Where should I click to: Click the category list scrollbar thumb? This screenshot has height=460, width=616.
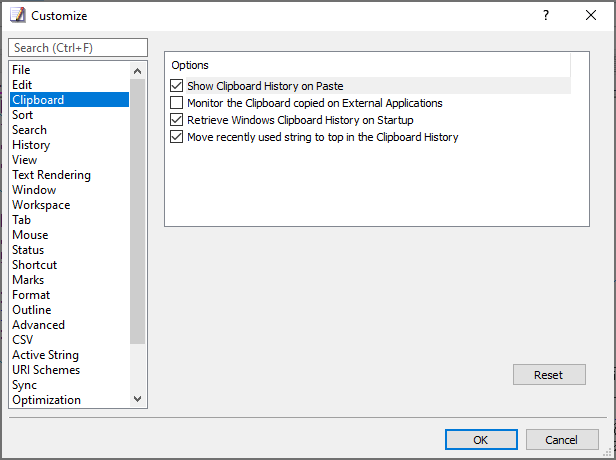pos(137,211)
